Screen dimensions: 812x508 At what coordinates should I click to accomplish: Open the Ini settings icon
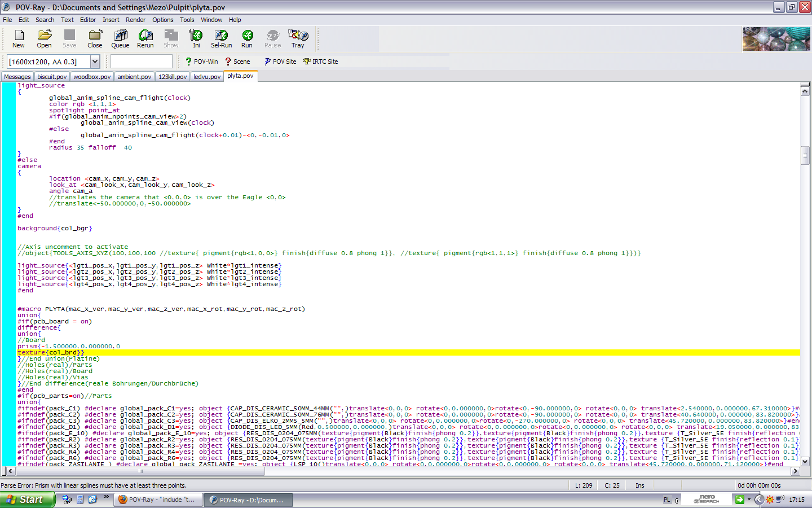196,38
